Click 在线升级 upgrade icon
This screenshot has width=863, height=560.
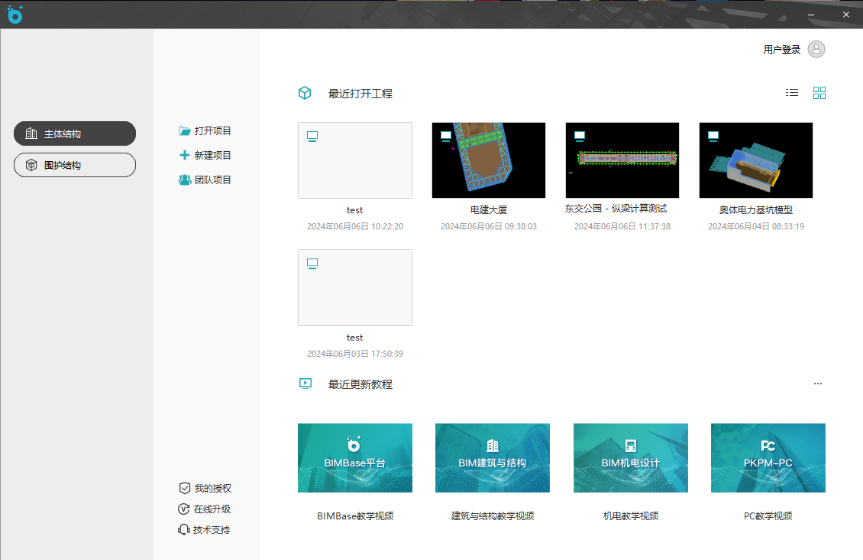click(184, 509)
